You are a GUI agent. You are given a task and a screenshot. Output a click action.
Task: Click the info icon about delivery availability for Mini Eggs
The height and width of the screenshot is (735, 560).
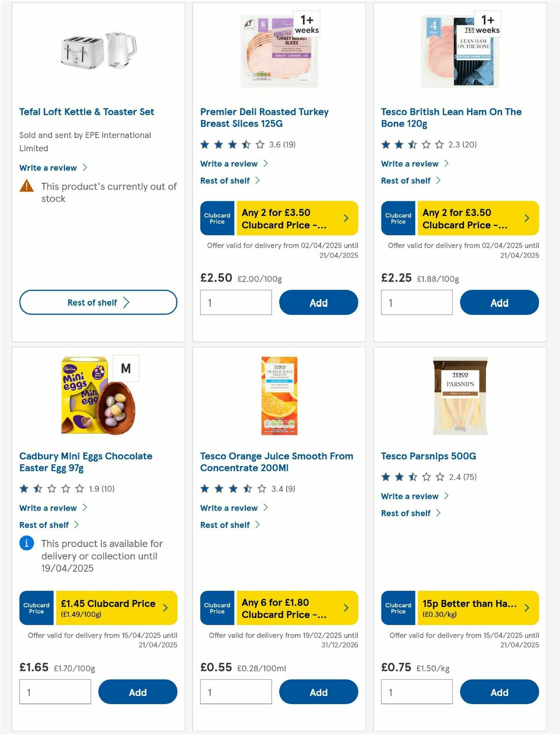click(26, 543)
